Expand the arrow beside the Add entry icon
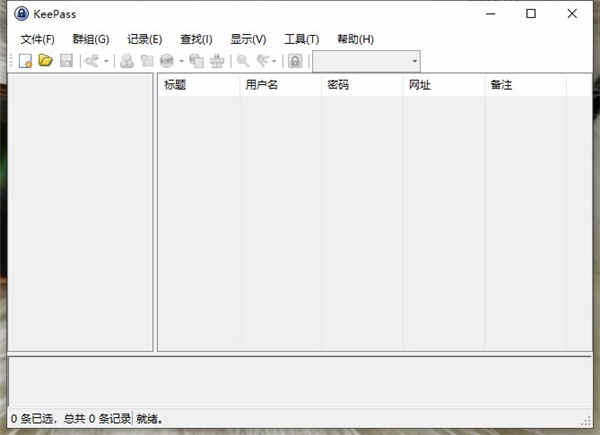Screen dimensions: 600x435 106,61
